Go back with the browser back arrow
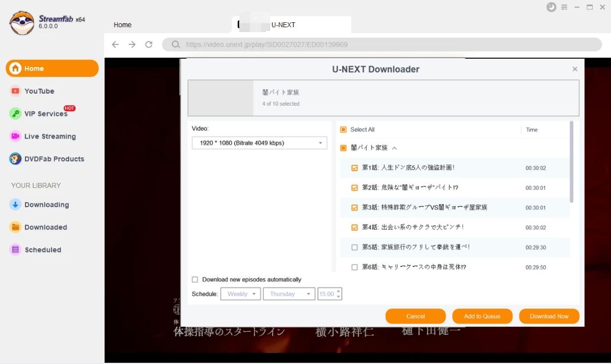Viewport: 611px width, 364px height. point(115,44)
